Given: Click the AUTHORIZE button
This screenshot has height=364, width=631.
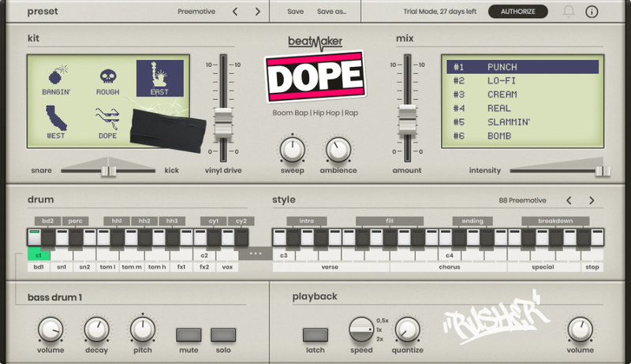Looking at the screenshot, I should pyautogui.click(x=518, y=12).
